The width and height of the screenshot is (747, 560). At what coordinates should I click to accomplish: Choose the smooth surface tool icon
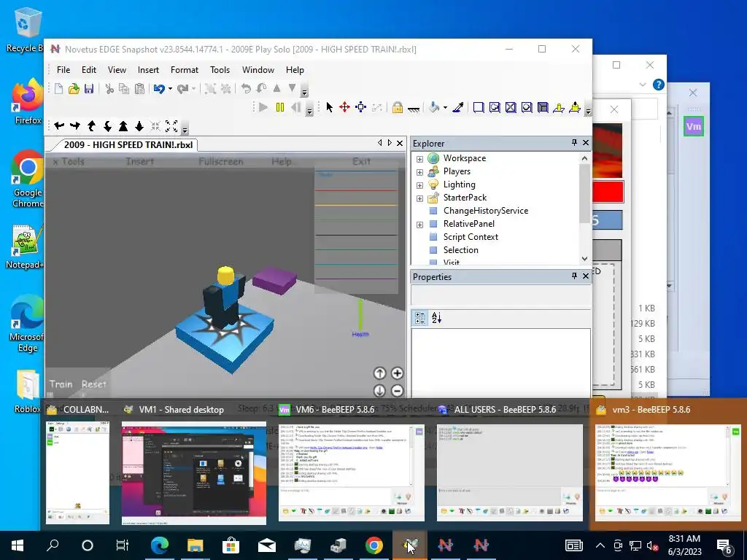point(479,107)
